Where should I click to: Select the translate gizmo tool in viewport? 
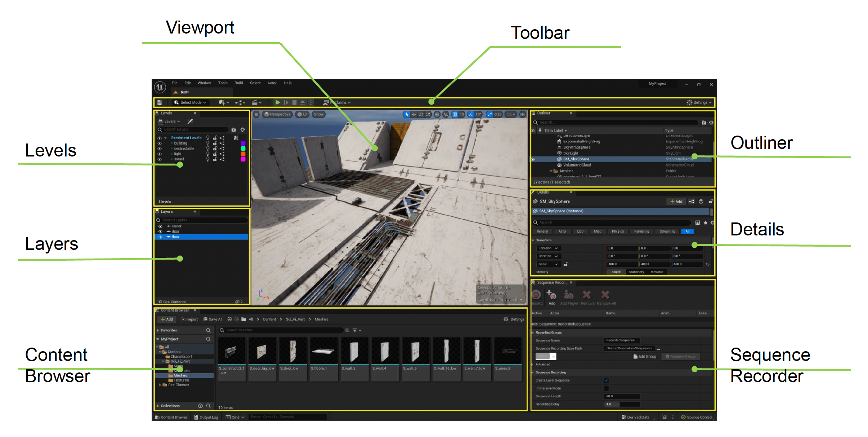(x=414, y=115)
